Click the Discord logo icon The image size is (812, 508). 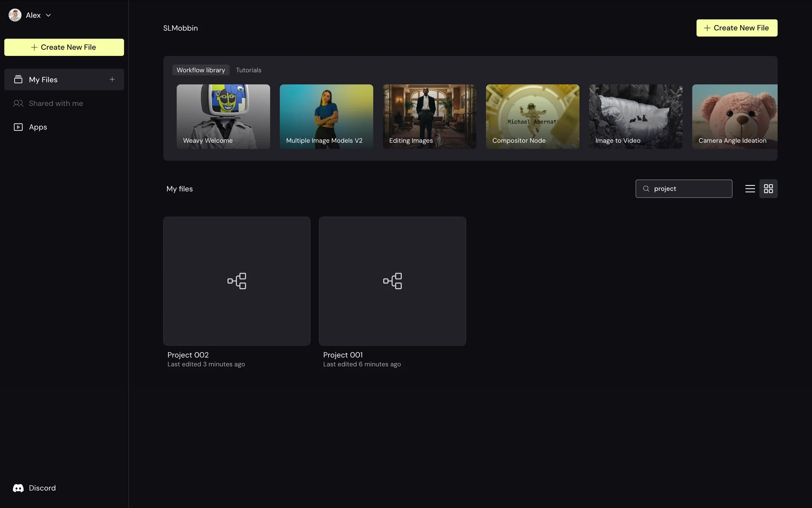click(18, 488)
